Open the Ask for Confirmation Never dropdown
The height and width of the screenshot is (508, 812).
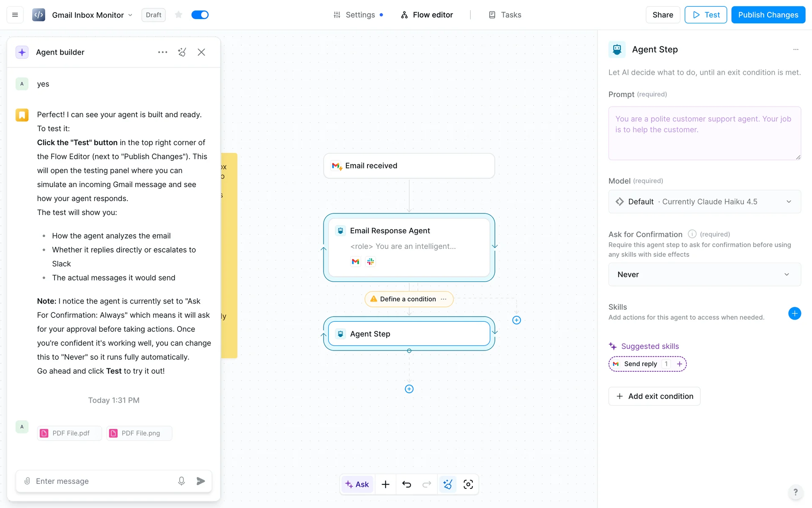(704, 274)
